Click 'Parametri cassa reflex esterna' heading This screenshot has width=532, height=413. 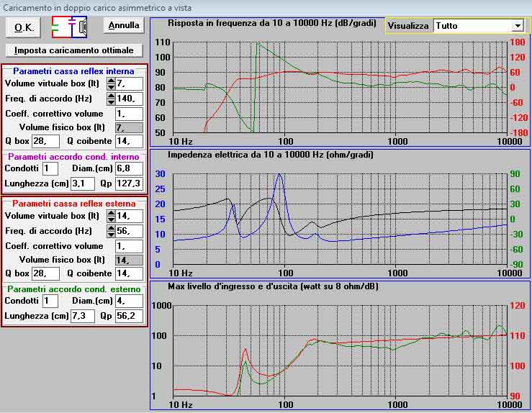(x=74, y=204)
